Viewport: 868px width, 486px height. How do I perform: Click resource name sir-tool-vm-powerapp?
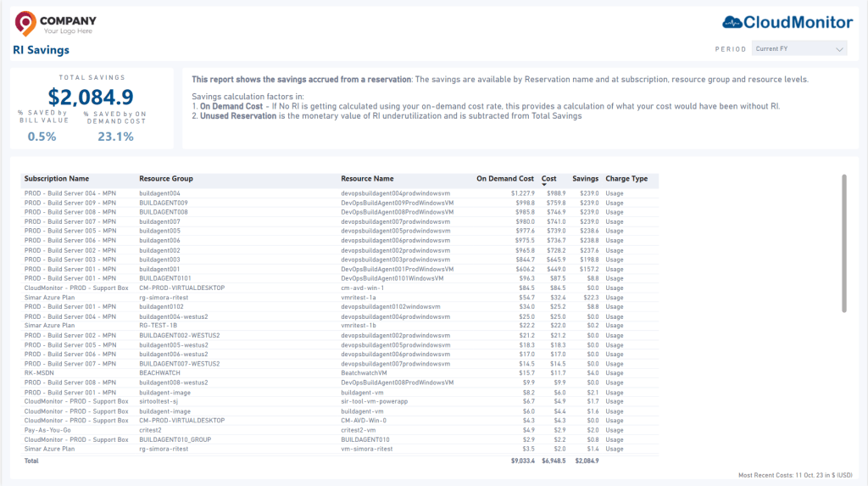374,401
